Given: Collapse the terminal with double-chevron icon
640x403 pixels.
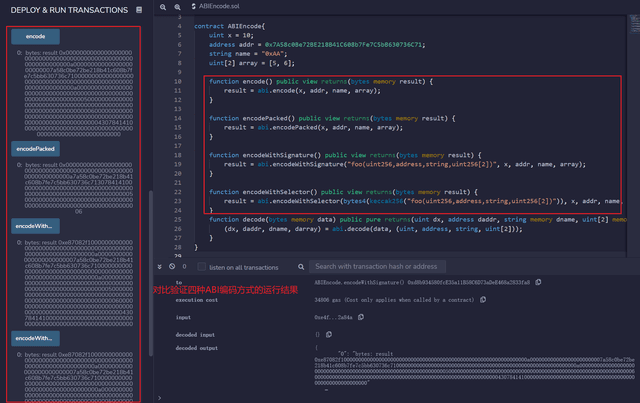Looking at the screenshot, I should coord(157,266).
